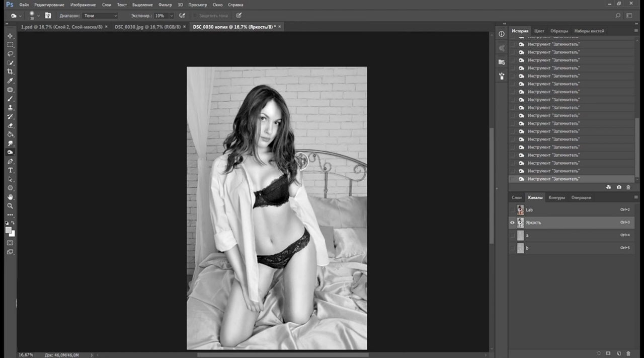Image resolution: width=644 pixels, height=358 pixels.
Task: Toggle Quick Mask mode
Action: [10, 243]
